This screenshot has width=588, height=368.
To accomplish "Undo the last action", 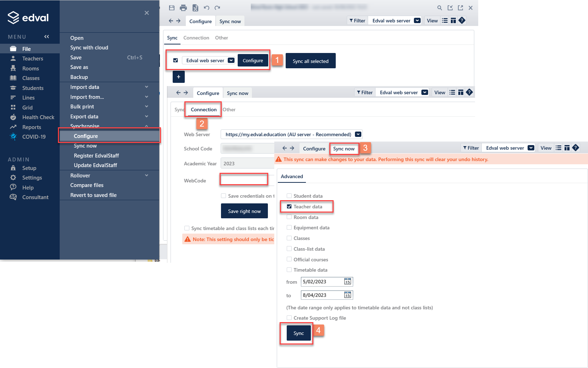I will (206, 7).
